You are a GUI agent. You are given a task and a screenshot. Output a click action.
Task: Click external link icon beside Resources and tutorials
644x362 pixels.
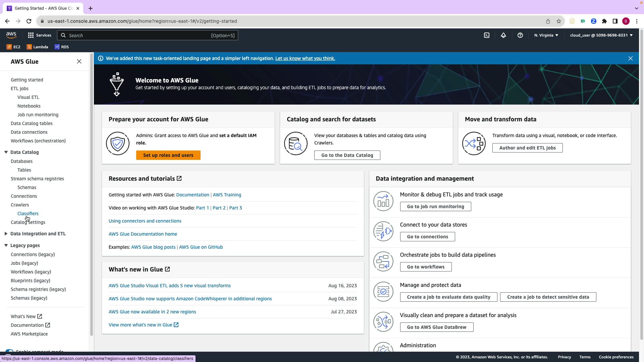click(x=179, y=179)
